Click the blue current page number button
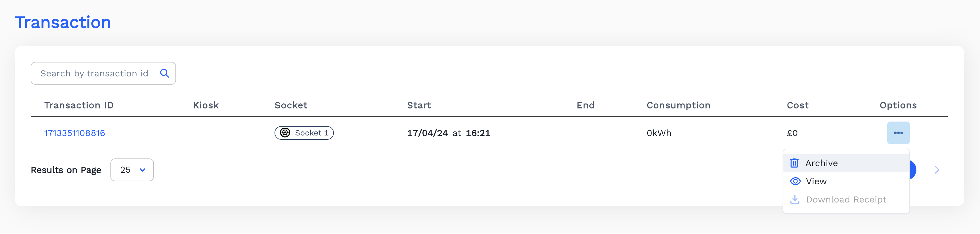980x234 pixels. [x=913, y=170]
